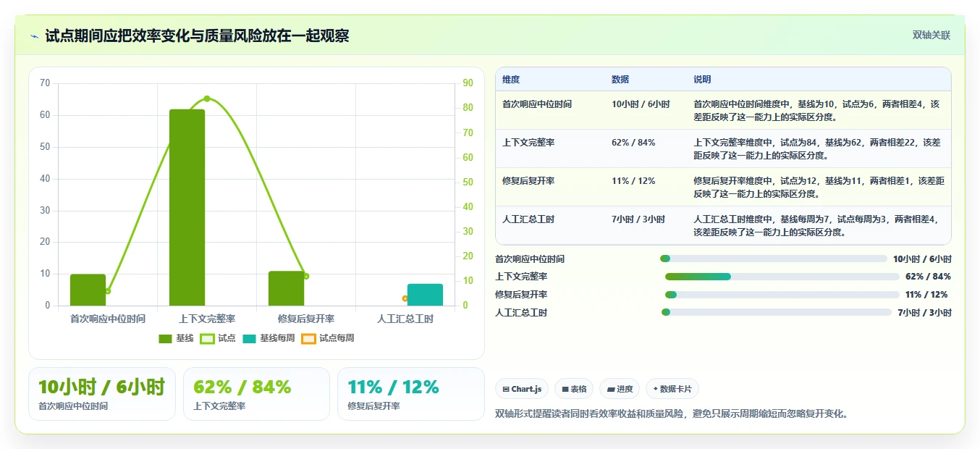Click the 首次响应中位时间 baseline bar
This screenshot has height=449, width=980.
88,290
